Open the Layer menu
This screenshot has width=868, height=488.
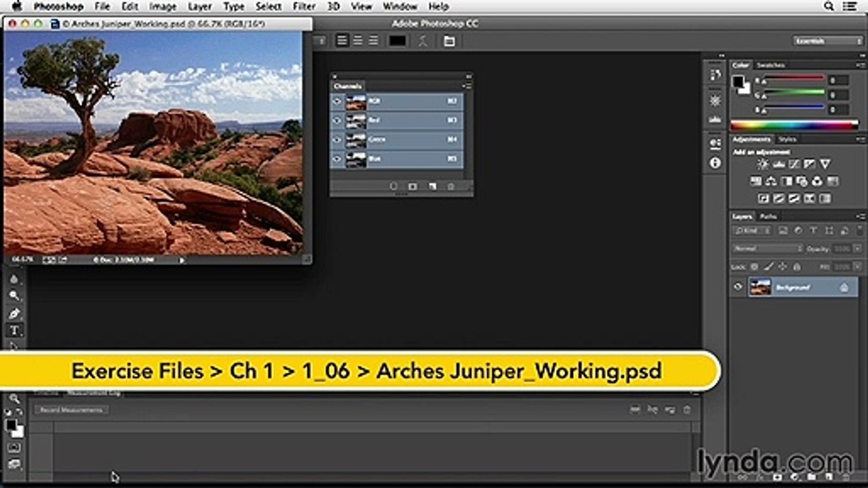[199, 6]
